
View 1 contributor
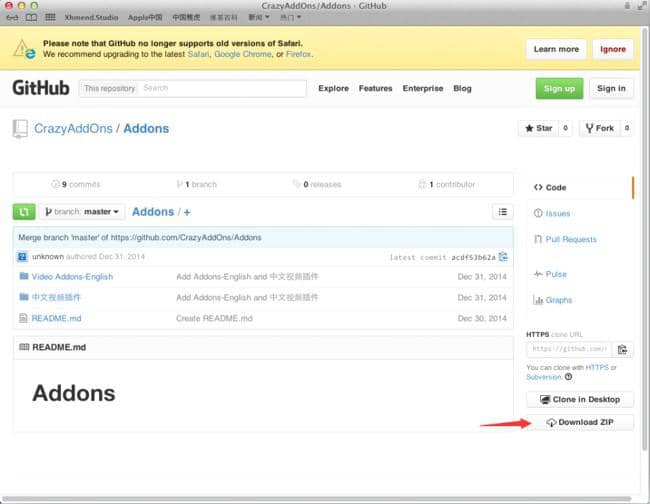pyautogui.click(x=447, y=184)
